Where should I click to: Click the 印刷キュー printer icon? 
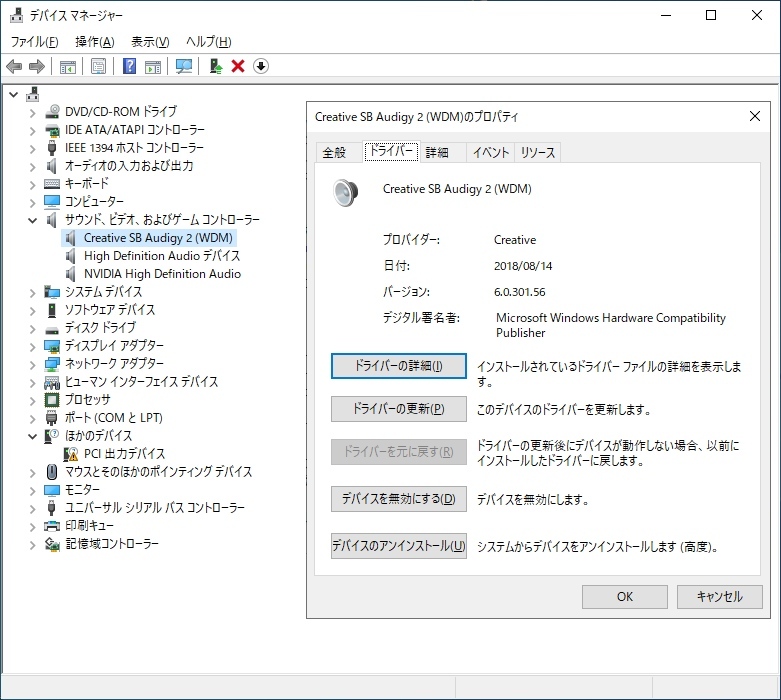pos(52,526)
